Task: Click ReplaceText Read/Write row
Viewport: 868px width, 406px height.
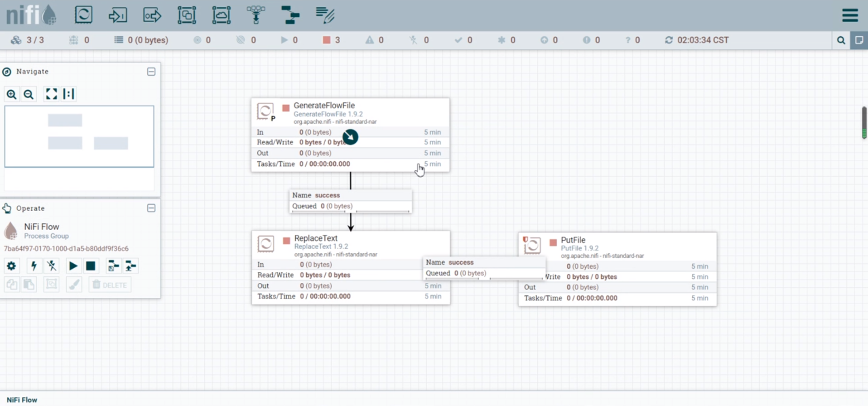Action: point(351,275)
